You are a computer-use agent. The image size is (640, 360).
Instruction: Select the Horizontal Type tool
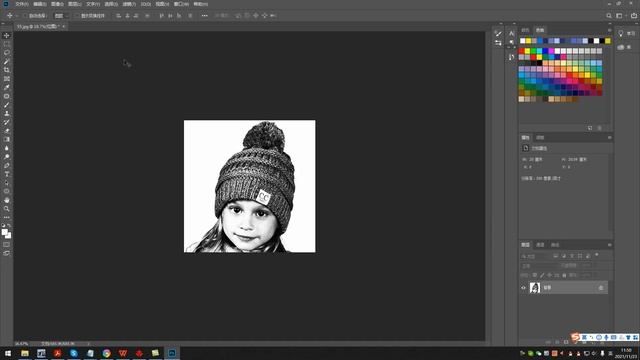(x=7, y=174)
